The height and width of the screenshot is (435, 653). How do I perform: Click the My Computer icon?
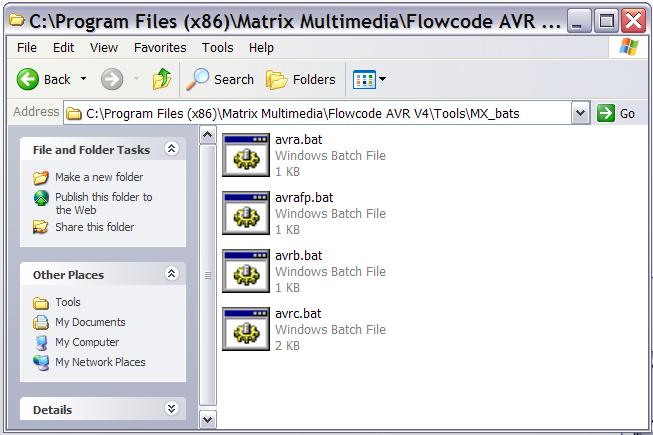pyautogui.click(x=41, y=343)
